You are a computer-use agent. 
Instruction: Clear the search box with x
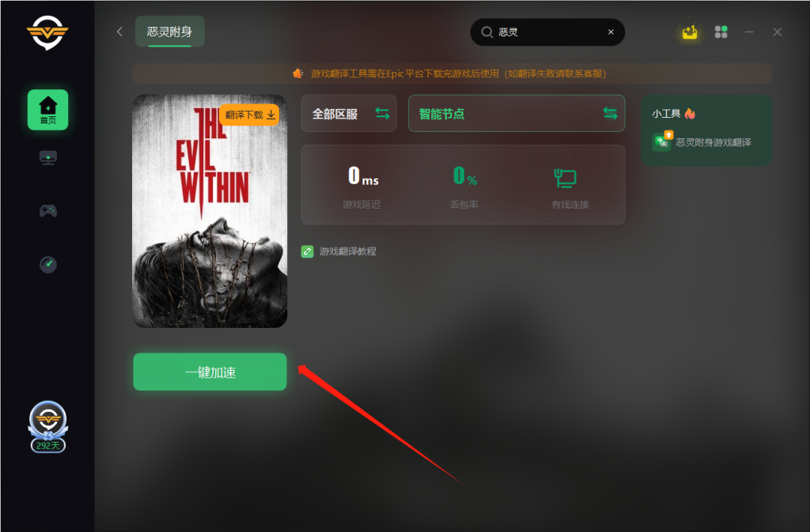tap(611, 32)
